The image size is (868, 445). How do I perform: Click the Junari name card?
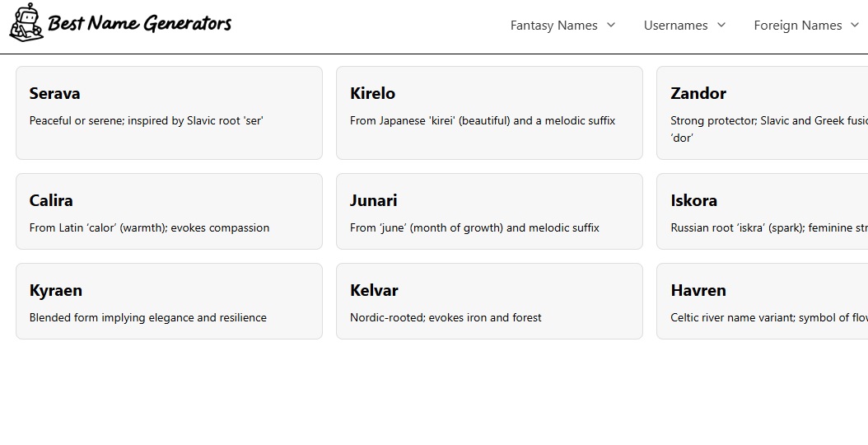tap(489, 211)
